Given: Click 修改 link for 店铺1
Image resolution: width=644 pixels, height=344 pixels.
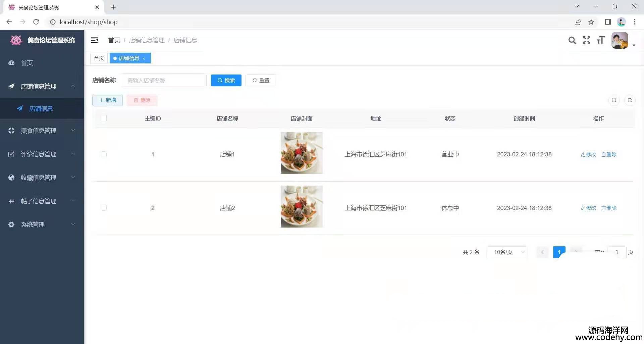Looking at the screenshot, I should (x=589, y=154).
